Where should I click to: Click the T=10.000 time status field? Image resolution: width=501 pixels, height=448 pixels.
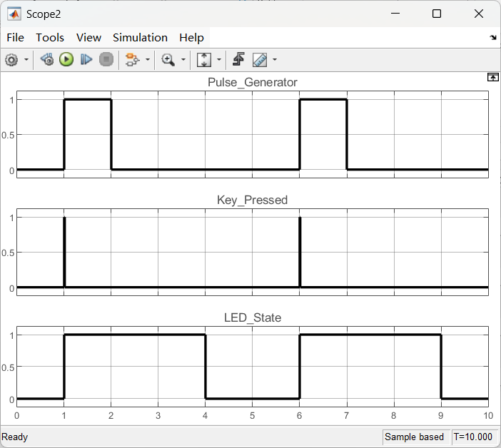pyautogui.click(x=473, y=437)
